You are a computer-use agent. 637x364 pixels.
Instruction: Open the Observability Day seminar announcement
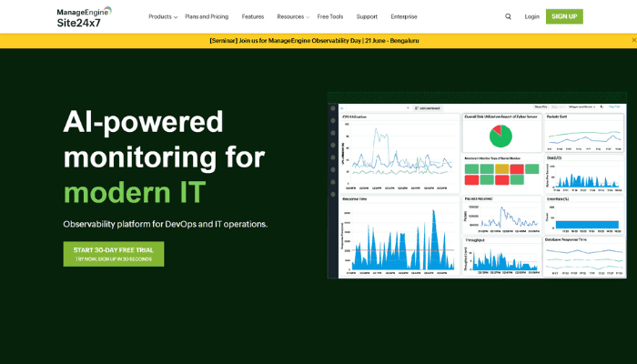tap(314, 41)
